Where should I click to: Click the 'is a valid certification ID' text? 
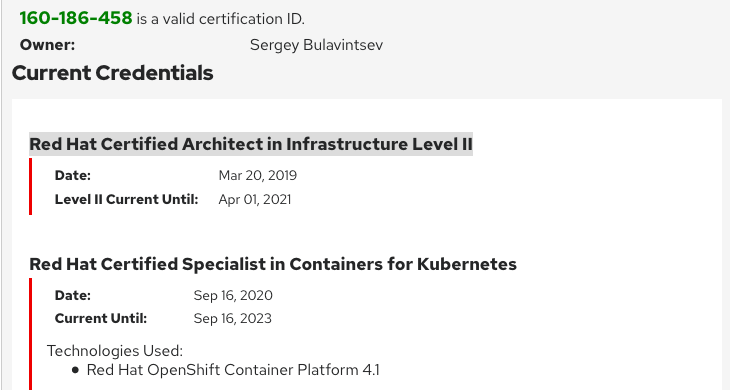(x=220, y=19)
